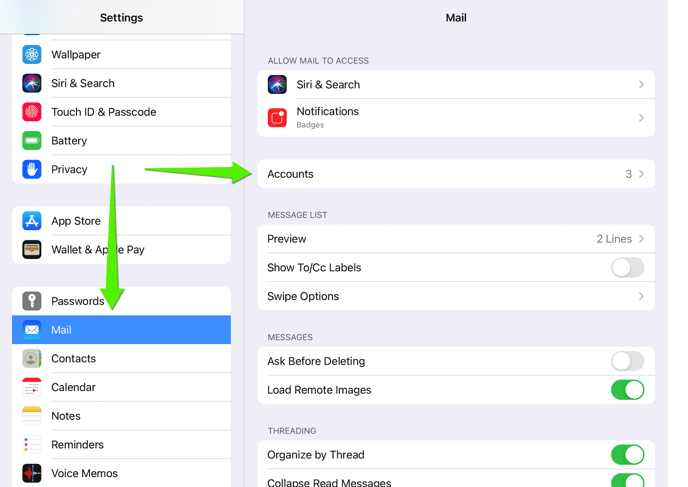This screenshot has width=688, height=487.
Task: Enable Show To/Cc Labels switch
Action: click(627, 268)
